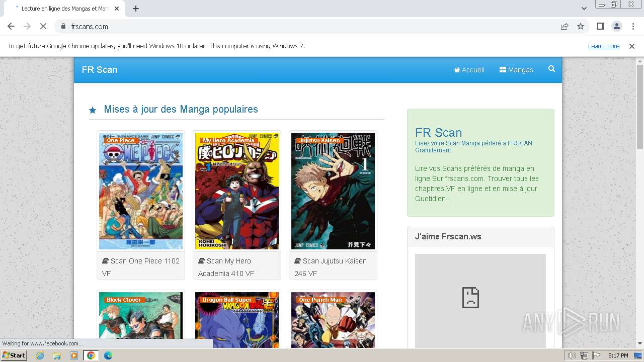This screenshot has height=362, width=644.
Task: Open the Chrome profile avatar
Action: click(616, 26)
